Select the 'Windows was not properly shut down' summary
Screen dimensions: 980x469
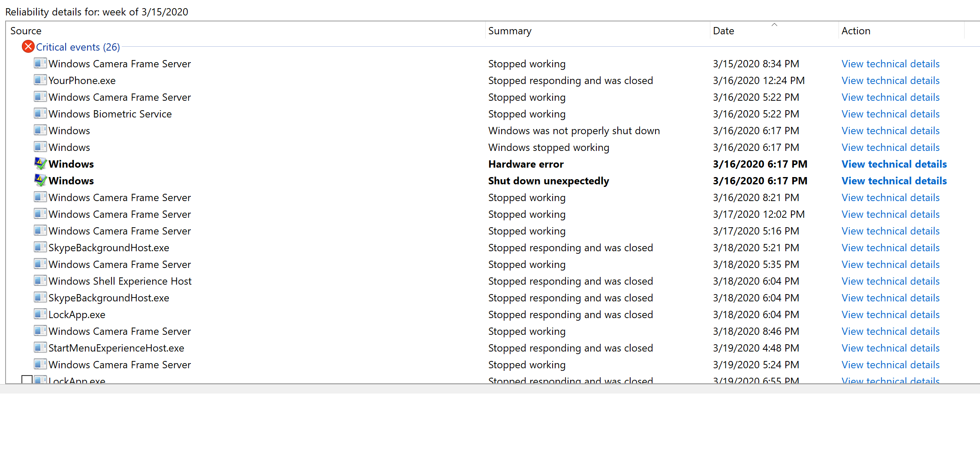(x=574, y=131)
